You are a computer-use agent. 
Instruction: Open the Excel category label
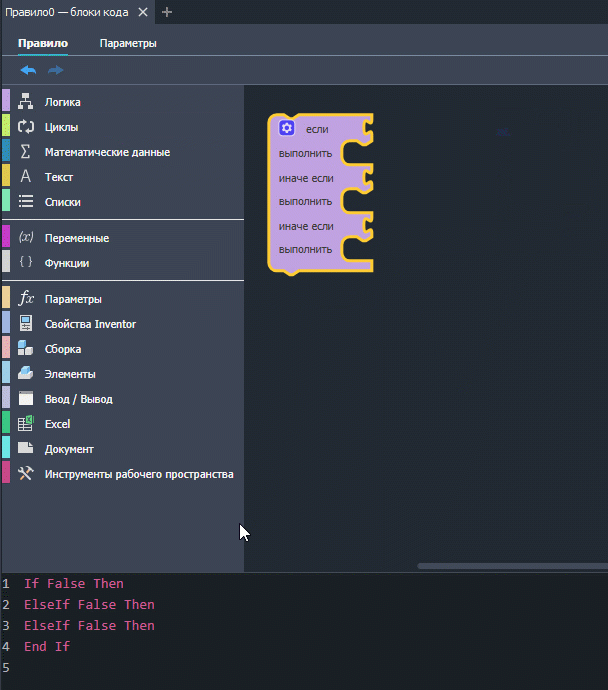tap(57, 424)
